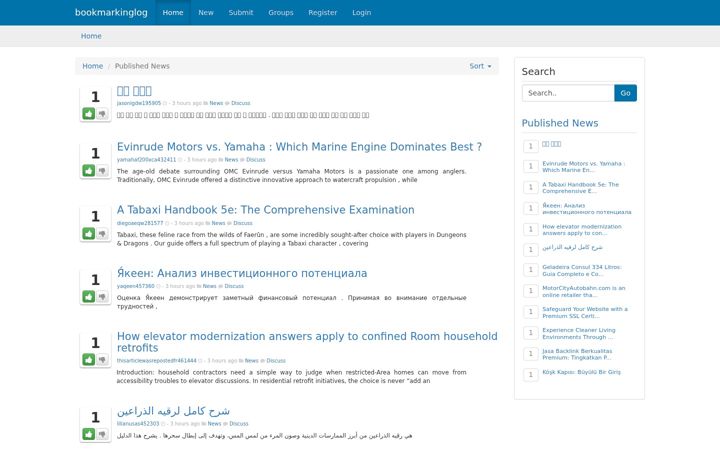Open sidebar link MotorCityAutobahn.com is an online retailer
The height and width of the screenshot is (450, 720).
(584, 292)
